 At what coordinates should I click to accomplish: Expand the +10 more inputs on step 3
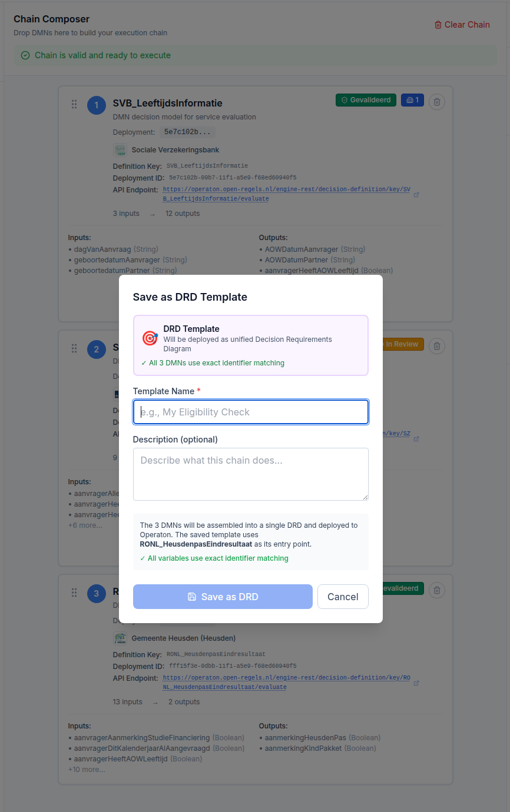pyautogui.click(x=87, y=768)
